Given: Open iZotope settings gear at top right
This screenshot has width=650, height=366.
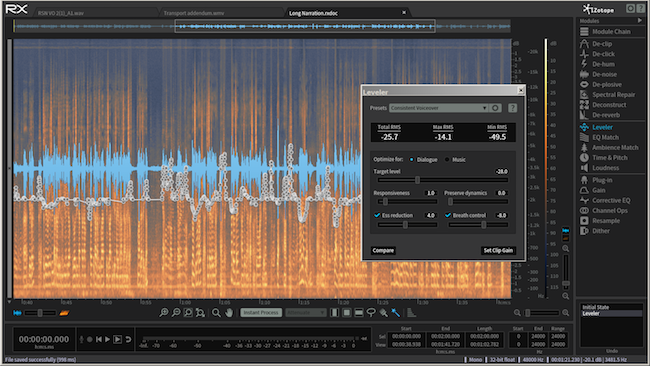Looking at the screenshot, I should point(630,8).
